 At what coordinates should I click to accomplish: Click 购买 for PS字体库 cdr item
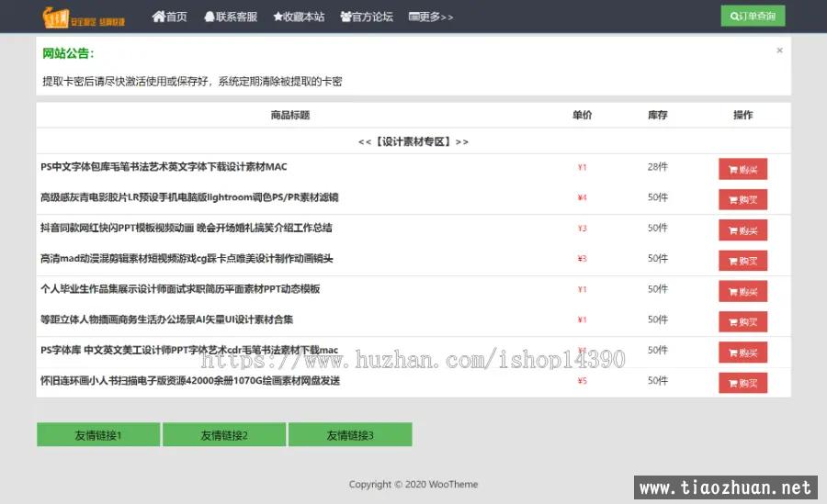pos(742,353)
